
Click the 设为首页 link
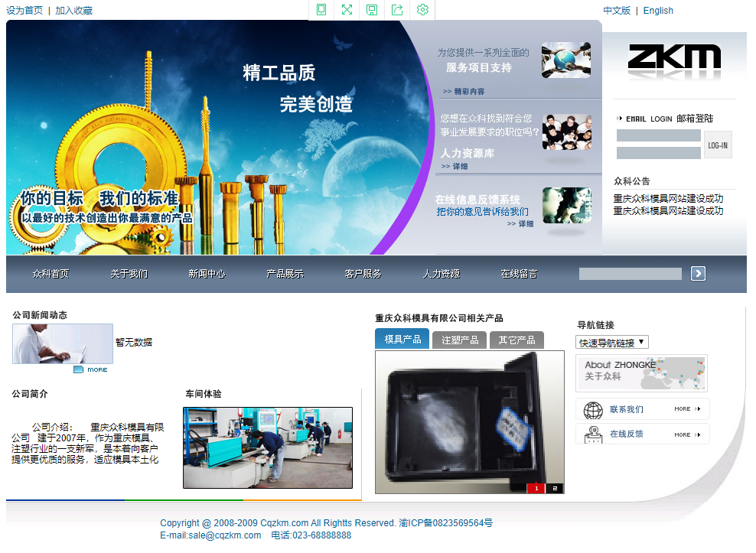pyautogui.click(x=24, y=11)
